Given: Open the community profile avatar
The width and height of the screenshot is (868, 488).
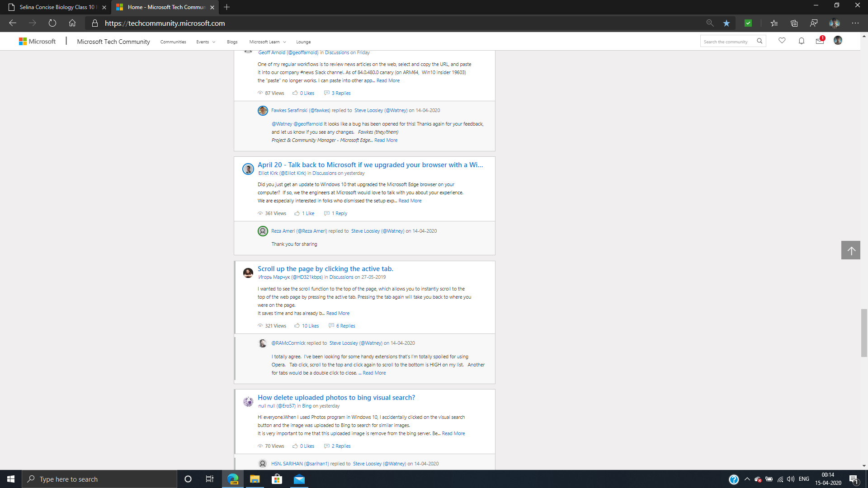Looking at the screenshot, I should 839,41.
